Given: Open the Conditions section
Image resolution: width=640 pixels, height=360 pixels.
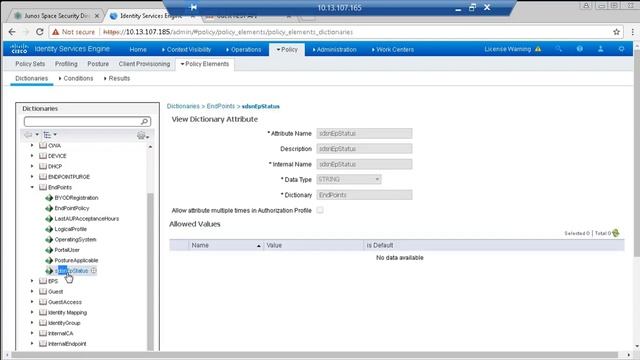Looking at the screenshot, I should (x=76, y=78).
